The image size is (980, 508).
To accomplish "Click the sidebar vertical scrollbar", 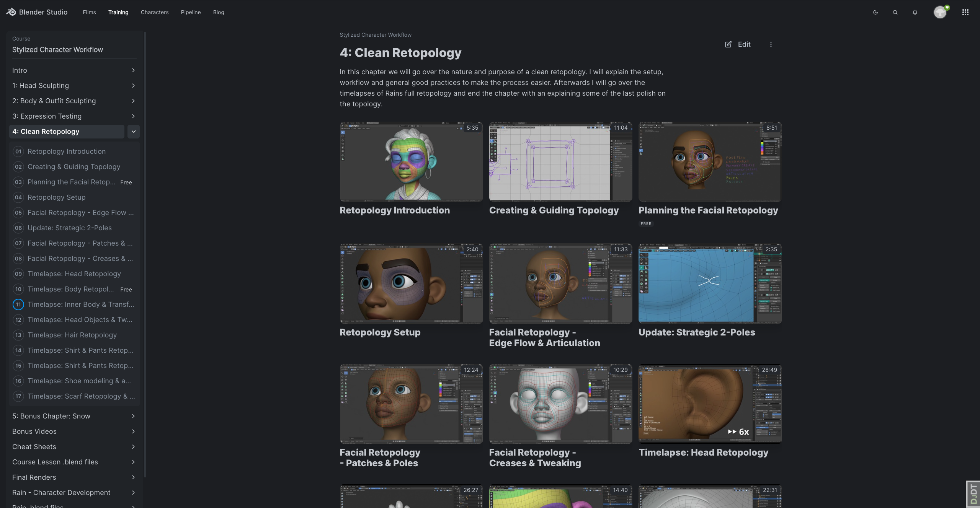I will [145, 254].
